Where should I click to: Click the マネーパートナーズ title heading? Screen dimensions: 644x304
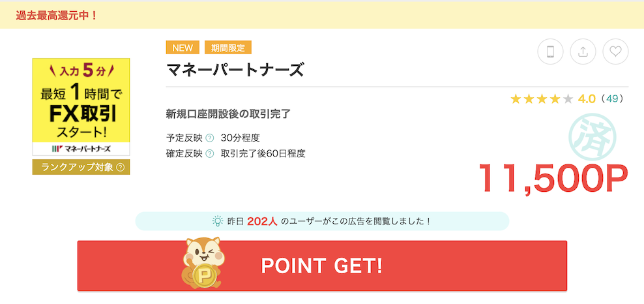point(235,70)
